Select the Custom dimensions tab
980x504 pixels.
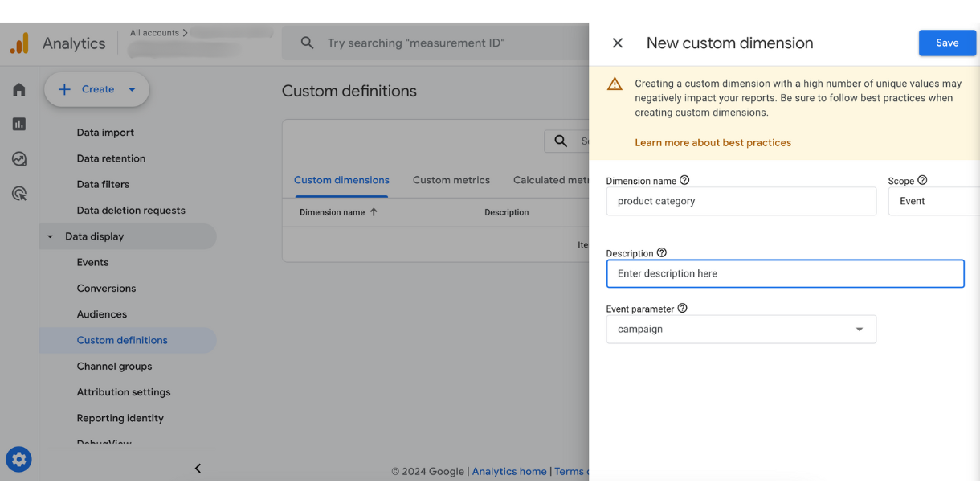tap(341, 180)
